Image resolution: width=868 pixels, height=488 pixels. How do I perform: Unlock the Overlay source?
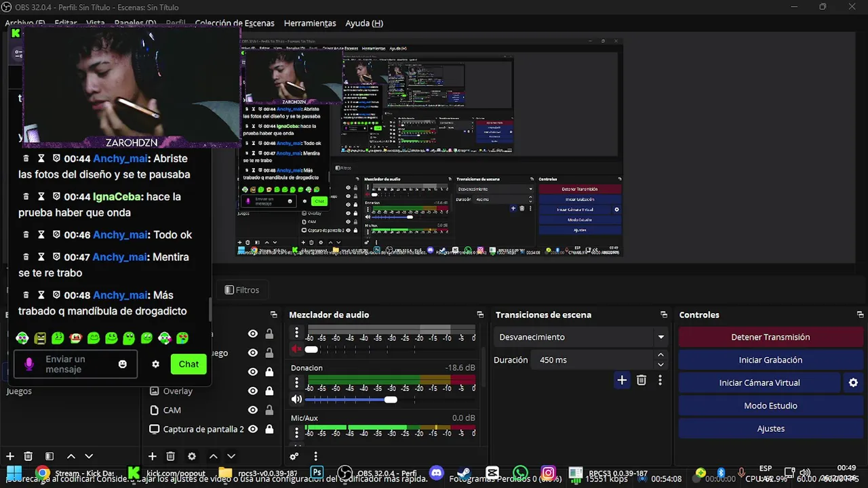[x=269, y=391]
